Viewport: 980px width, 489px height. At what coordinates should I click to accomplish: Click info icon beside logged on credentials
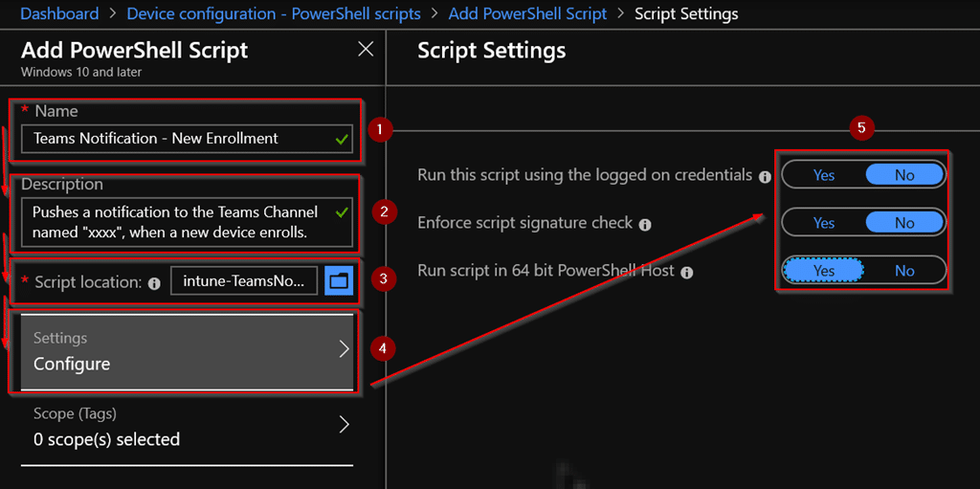[764, 177]
